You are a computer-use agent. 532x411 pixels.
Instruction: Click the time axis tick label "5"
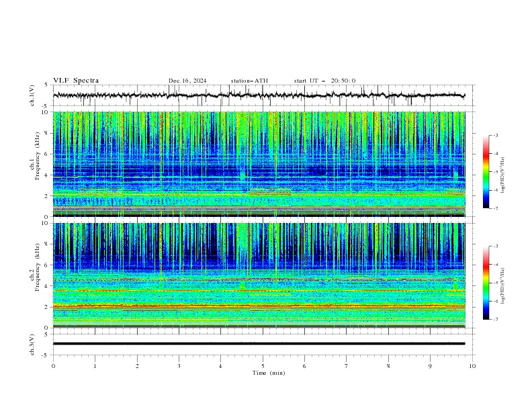[263, 366]
